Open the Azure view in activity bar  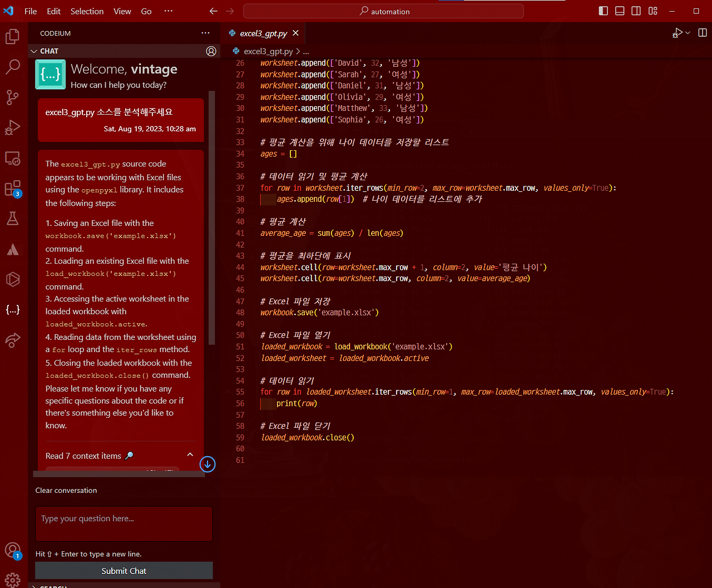pyautogui.click(x=12, y=249)
